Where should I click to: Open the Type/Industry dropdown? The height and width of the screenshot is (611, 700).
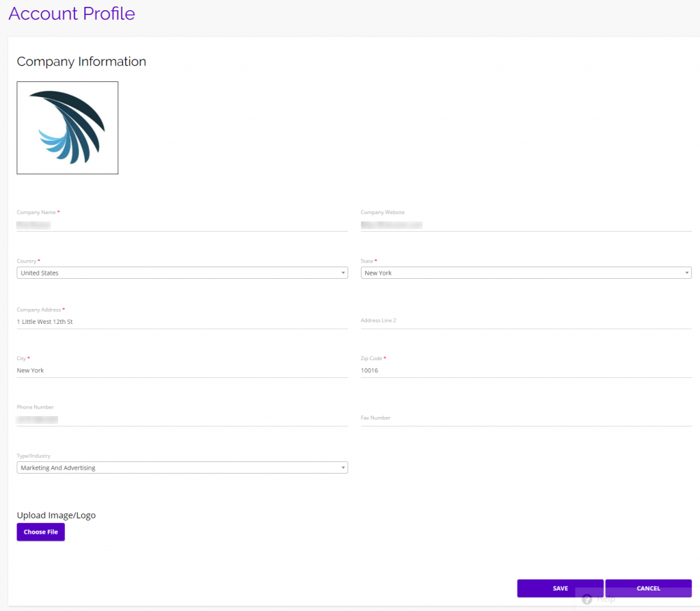point(182,467)
